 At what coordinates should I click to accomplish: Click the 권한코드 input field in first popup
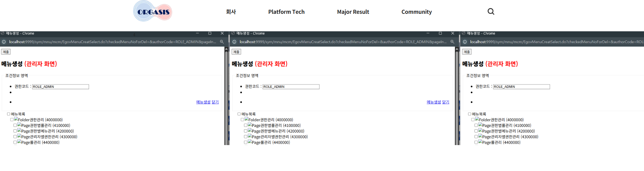60,87
